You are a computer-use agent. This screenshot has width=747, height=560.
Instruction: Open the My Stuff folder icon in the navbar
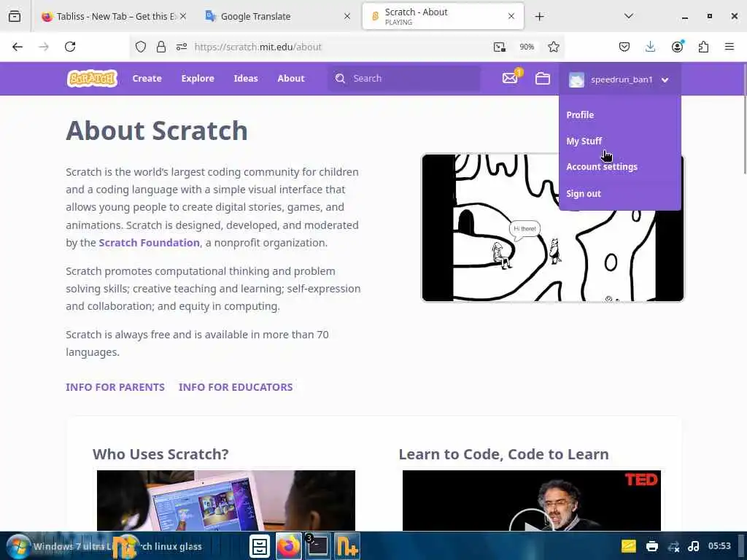[542, 78]
